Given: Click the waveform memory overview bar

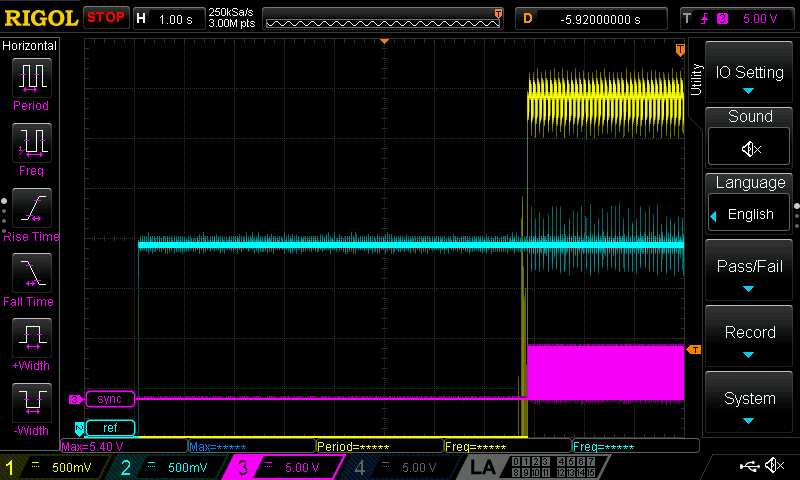Looking at the screenshot, I should (x=383, y=20).
